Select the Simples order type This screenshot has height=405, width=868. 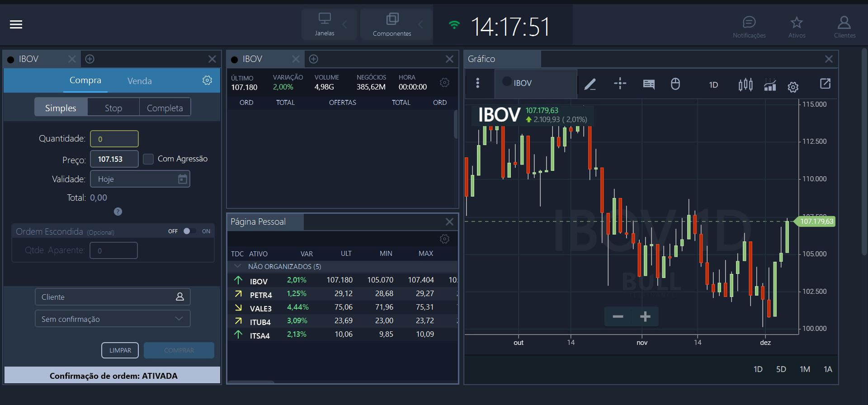click(61, 108)
